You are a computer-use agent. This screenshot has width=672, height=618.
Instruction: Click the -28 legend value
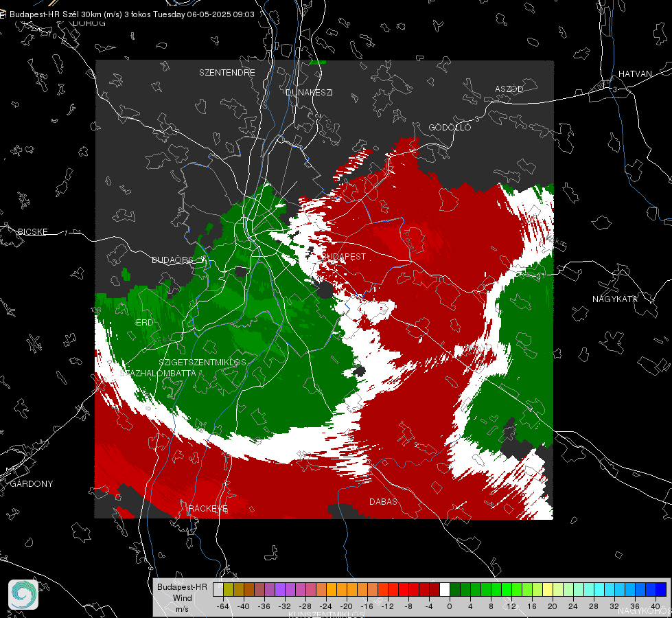305,606
